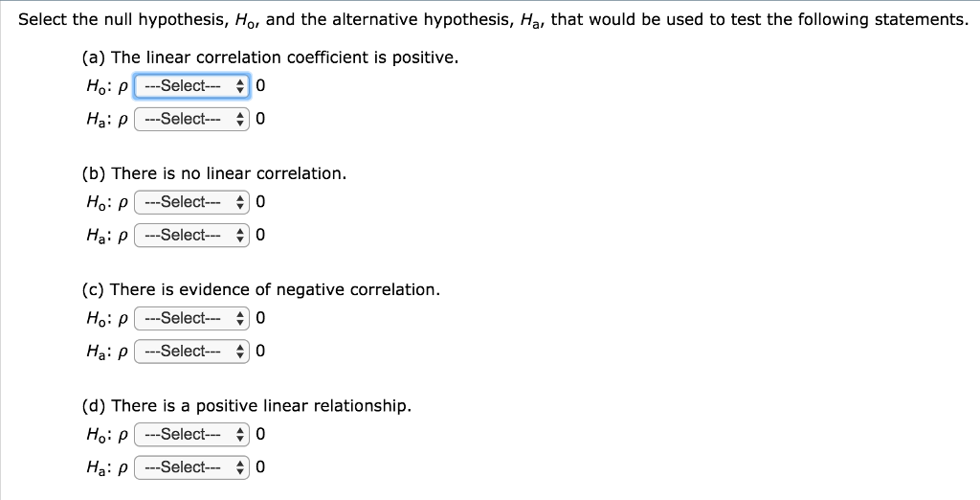Viewport: 980px width, 500px height.
Task: Choose the H₀ operator dropdown in part (c)
Action: pos(191,318)
